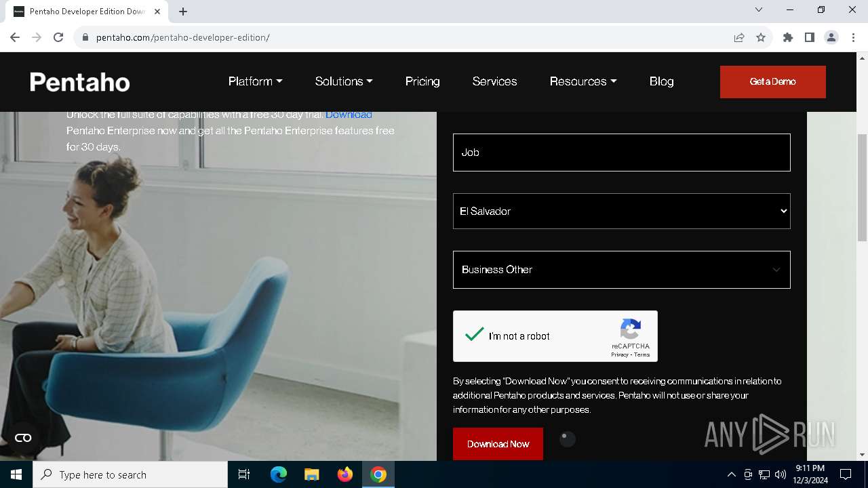The height and width of the screenshot is (488, 868).
Task: Click the Pentaho logo
Action: [80, 82]
